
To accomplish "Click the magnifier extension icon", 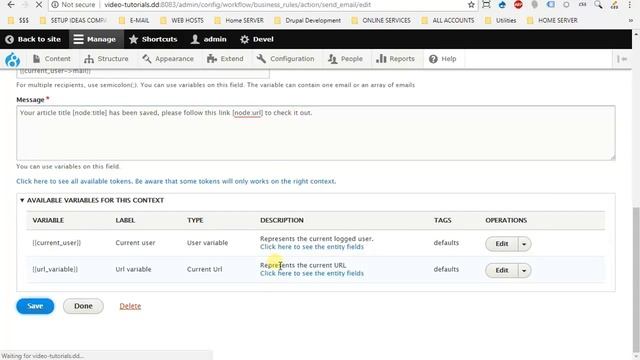I will 598,5.
